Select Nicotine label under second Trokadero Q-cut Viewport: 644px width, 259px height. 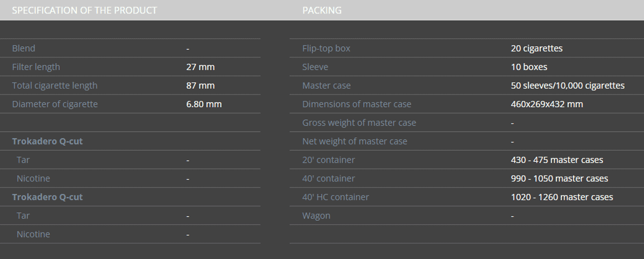[x=33, y=234]
